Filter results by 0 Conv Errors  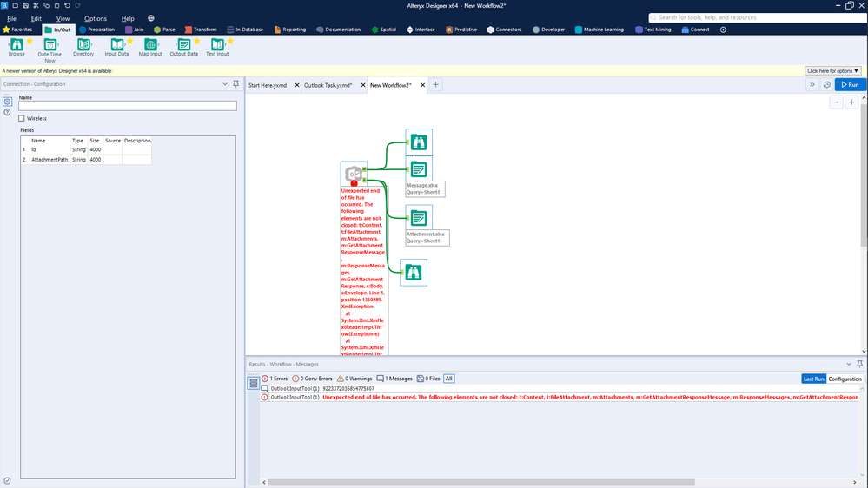pyautogui.click(x=312, y=379)
